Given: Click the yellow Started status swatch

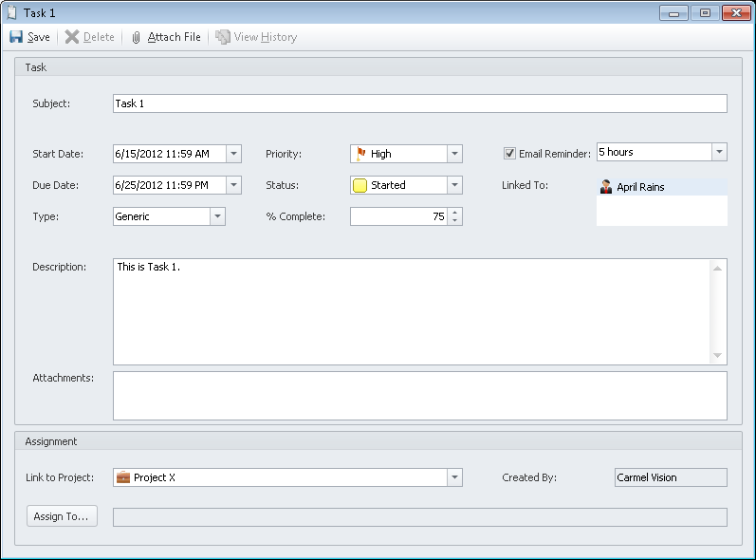Looking at the screenshot, I should pyautogui.click(x=360, y=186).
